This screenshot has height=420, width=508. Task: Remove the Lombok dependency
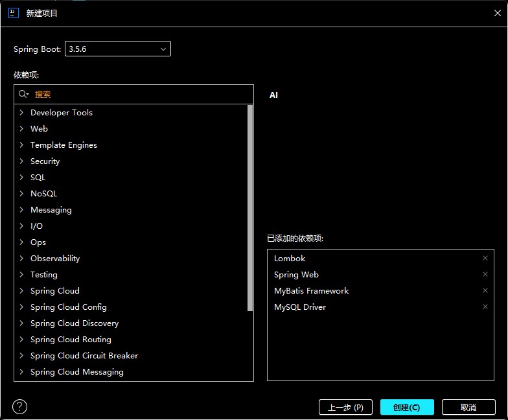tap(485, 258)
